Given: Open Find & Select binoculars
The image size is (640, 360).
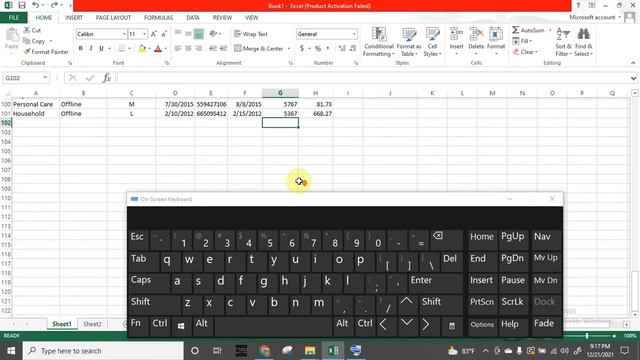Looking at the screenshot, I should pos(584,42).
